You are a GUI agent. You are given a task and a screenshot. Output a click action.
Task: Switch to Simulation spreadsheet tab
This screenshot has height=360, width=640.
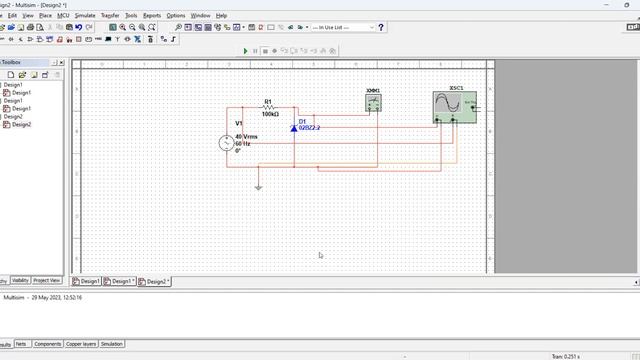click(111, 344)
